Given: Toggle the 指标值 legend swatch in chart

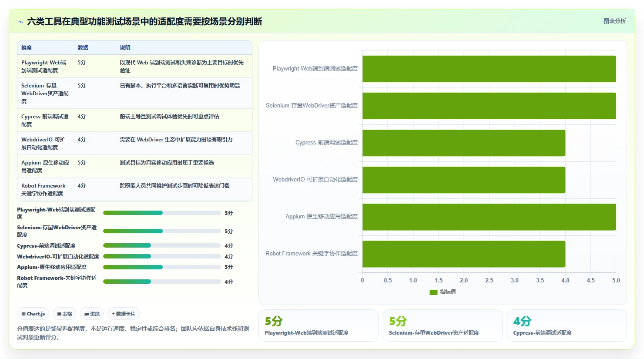Looking at the screenshot, I should point(433,292).
